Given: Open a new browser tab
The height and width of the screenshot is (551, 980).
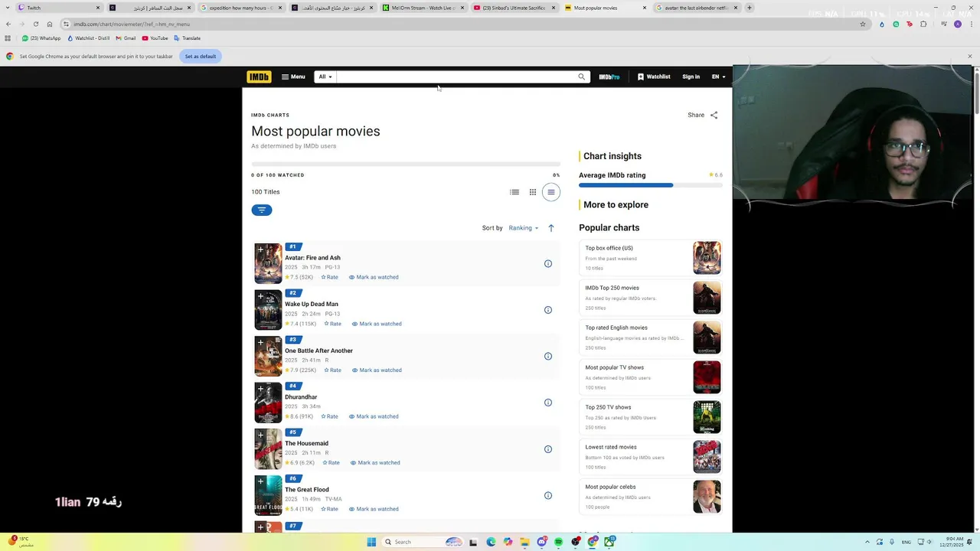Looking at the screenshot, I should tap(749, 8).
